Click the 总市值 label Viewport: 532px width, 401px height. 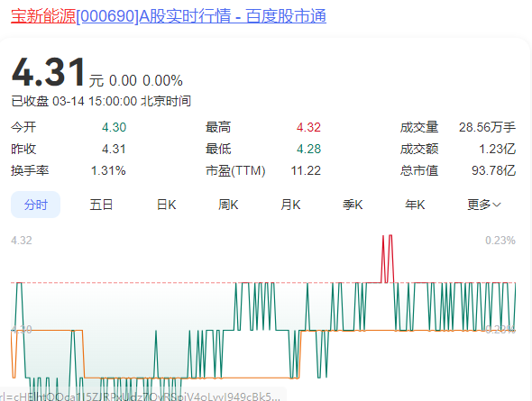coord(419,170)
